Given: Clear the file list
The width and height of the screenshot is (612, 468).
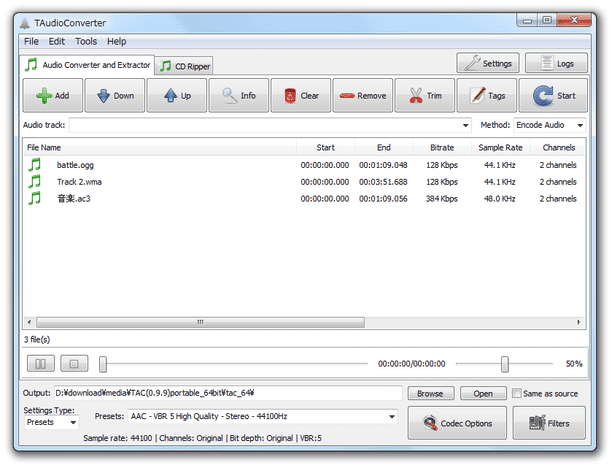Looking at the screenshot, I should pos(301,96).
